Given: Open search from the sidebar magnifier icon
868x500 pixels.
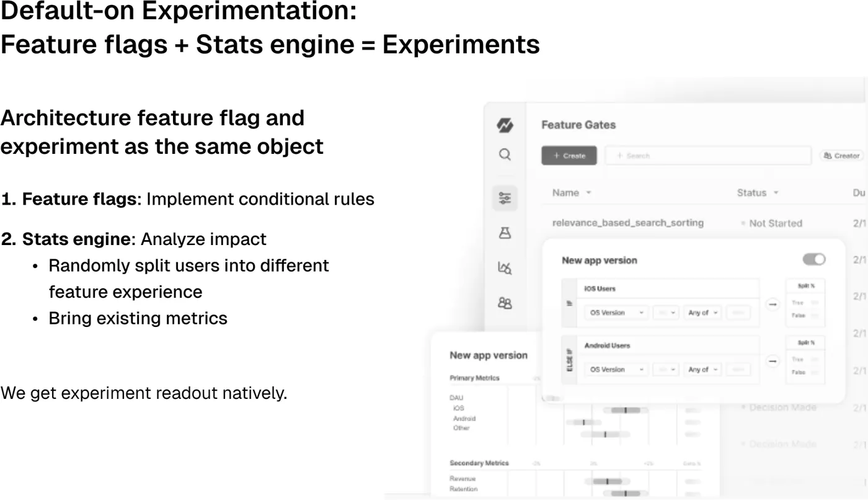Looking at the screenshot, I should pyautogui.click(x=505, y=154).
